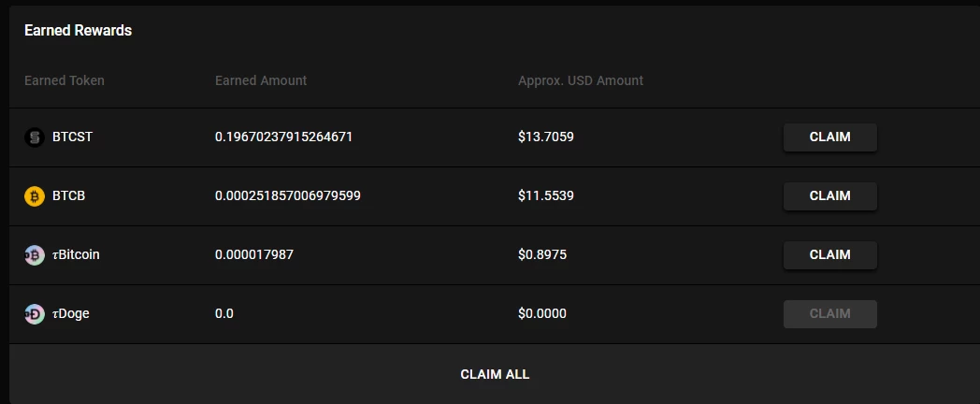This screenshot has width=980, height=404.
Task: Click the orange BTCB Bitcoin icon
Action: [x=35, y=196]
